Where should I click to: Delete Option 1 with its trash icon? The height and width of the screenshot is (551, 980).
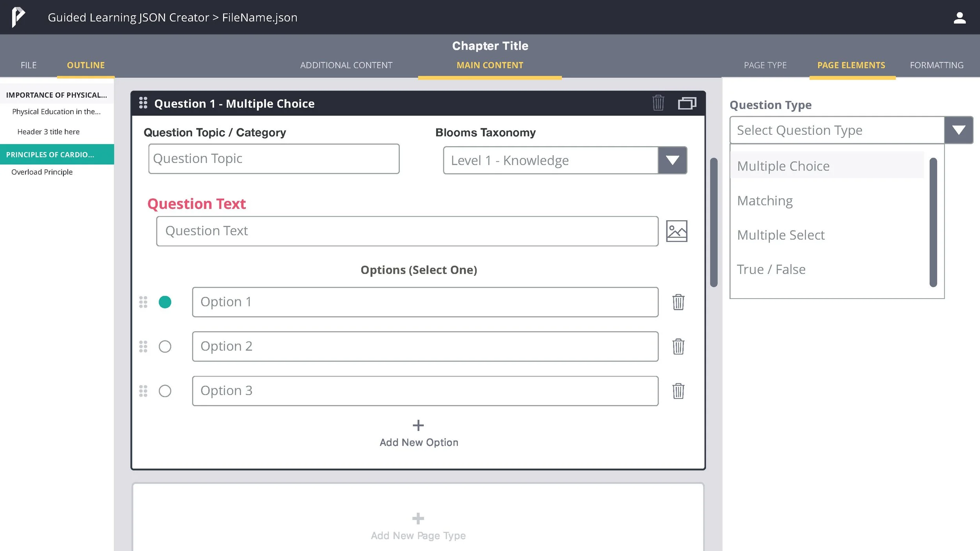point(678,302)
